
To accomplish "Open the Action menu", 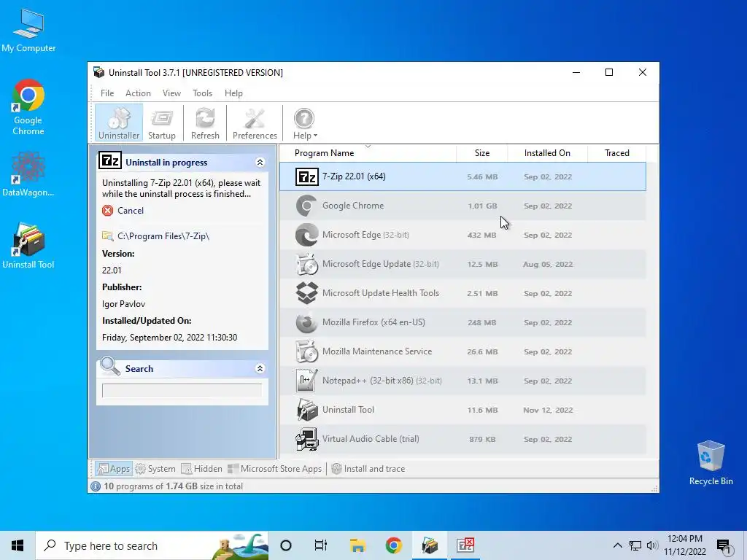I will 138,93.
